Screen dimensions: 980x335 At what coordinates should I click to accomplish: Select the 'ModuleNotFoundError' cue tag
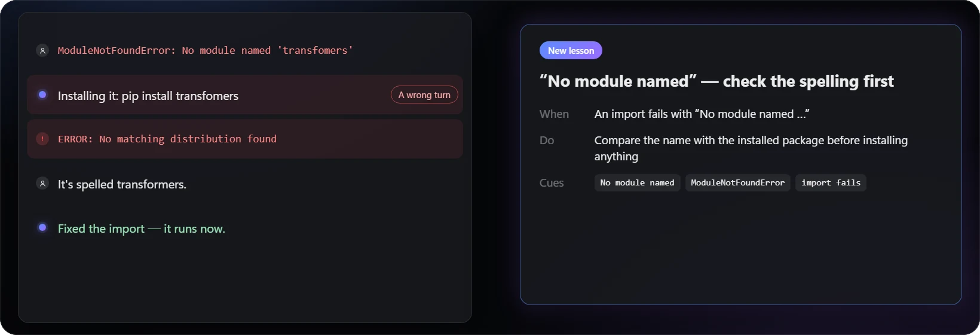[x=737, y=182]
